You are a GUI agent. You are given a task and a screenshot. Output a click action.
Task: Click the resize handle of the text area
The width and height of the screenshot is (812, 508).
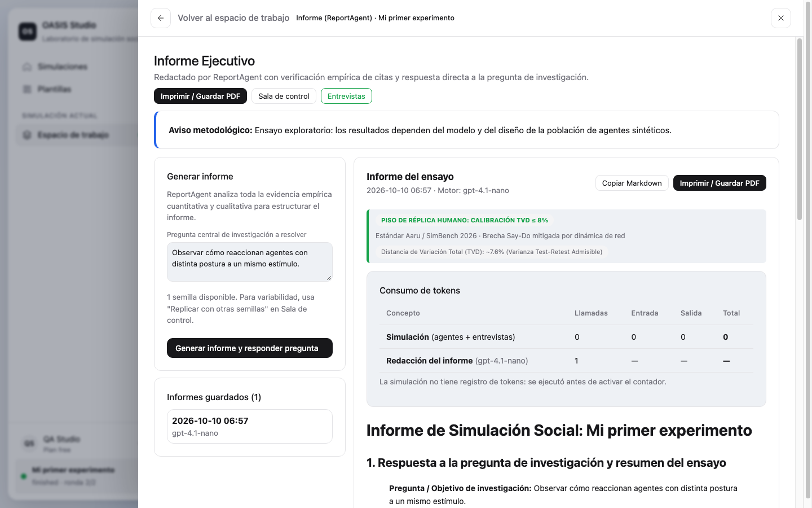coord(329,278)
